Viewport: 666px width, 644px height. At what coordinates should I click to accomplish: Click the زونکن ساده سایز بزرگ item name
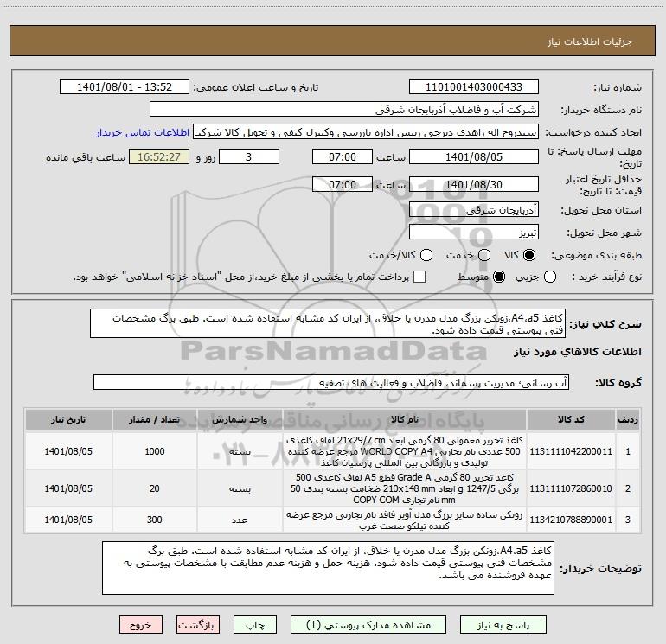[405, 520]
